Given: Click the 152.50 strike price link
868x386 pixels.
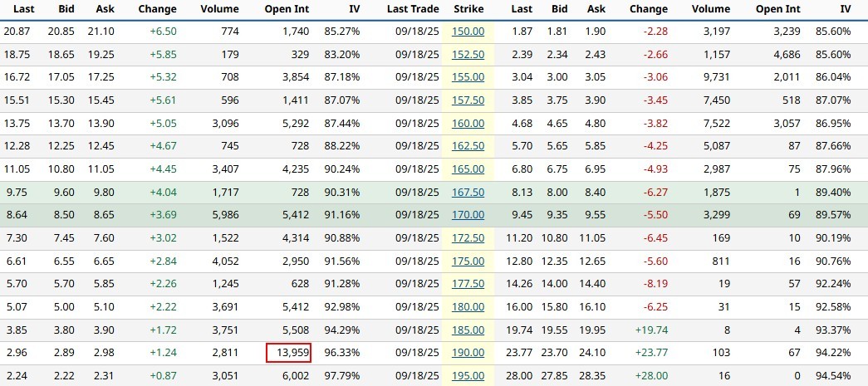Looking at the screenshot, I should click(x=468, y=54).
